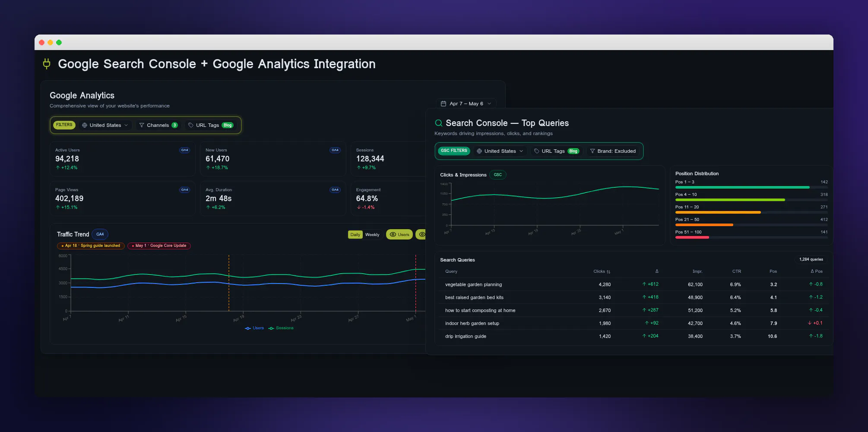
Task: Click the green GSC FILTERS pill
Action: [x=454, y=151]
